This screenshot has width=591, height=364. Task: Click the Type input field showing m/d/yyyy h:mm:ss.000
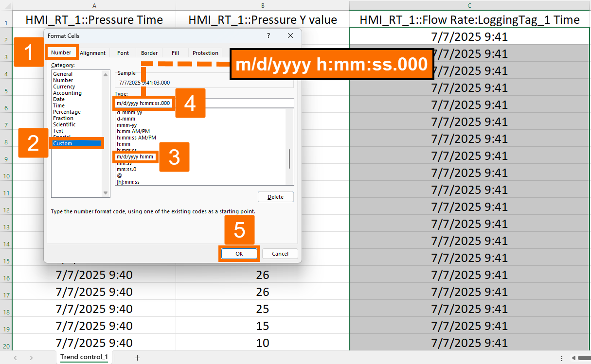144,103
